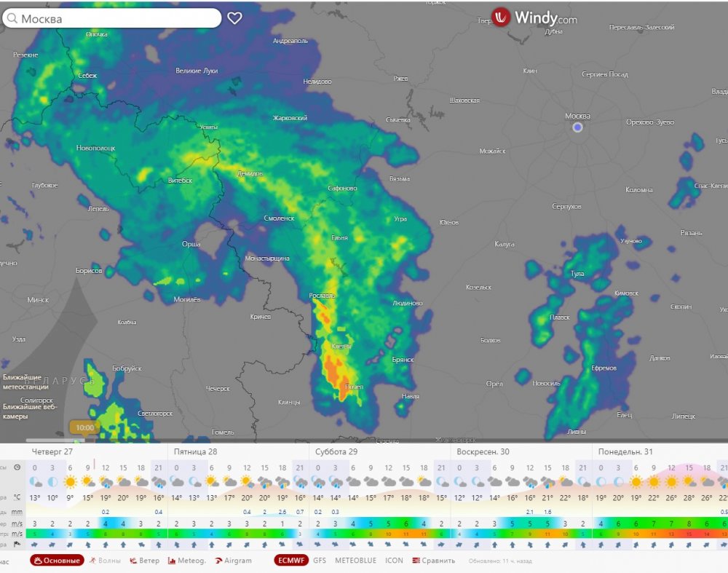Click the 10:00 timeline time marker
Image resolution: width=728 pixels, height=573 pixels.
(85, 427)
